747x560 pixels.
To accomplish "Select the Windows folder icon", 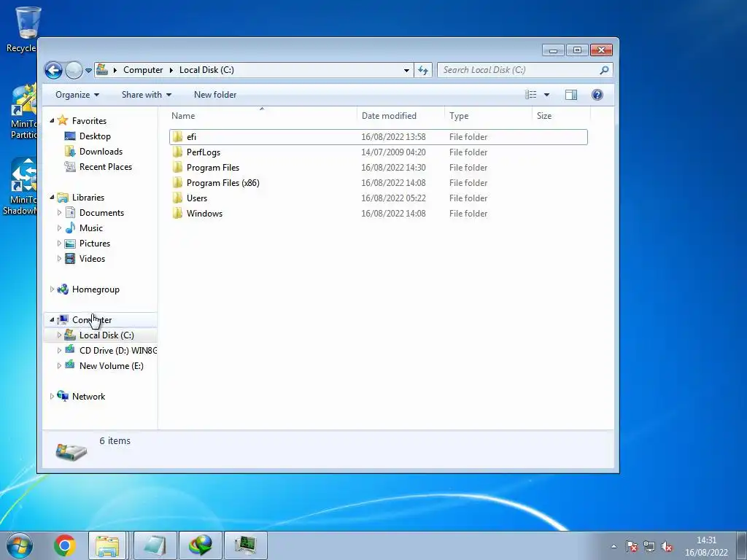I will coord(177,214).
